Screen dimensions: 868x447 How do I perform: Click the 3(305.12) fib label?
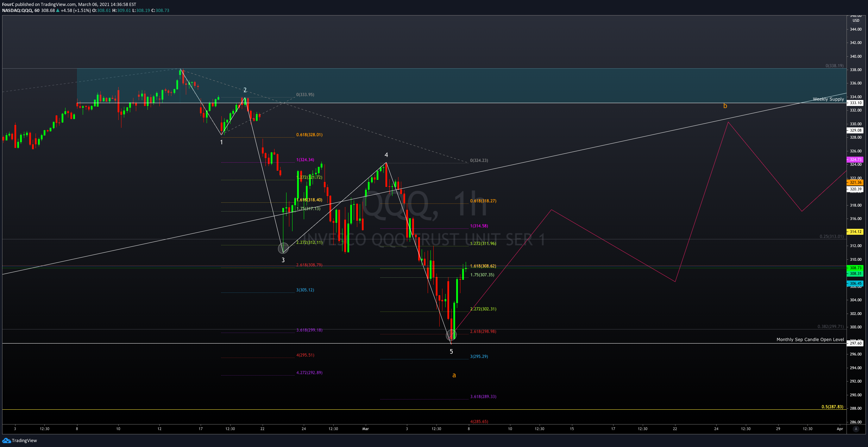(x=305, y=290)
